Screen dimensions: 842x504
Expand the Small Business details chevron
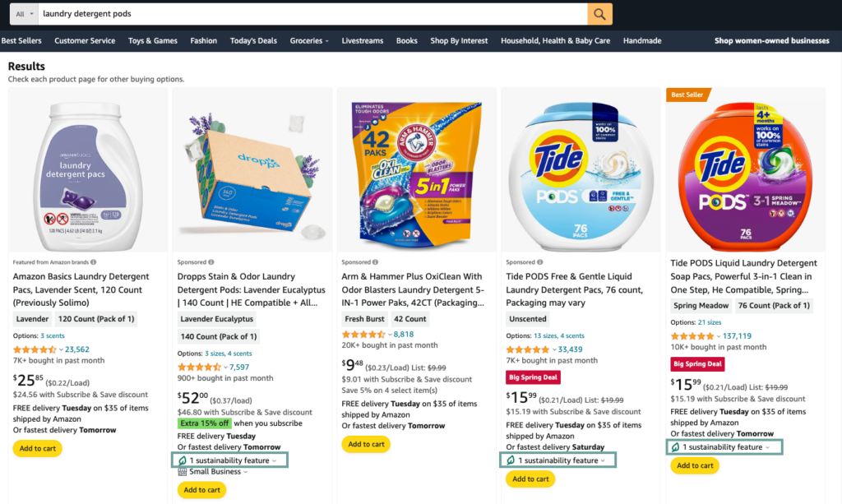[245, 472]
